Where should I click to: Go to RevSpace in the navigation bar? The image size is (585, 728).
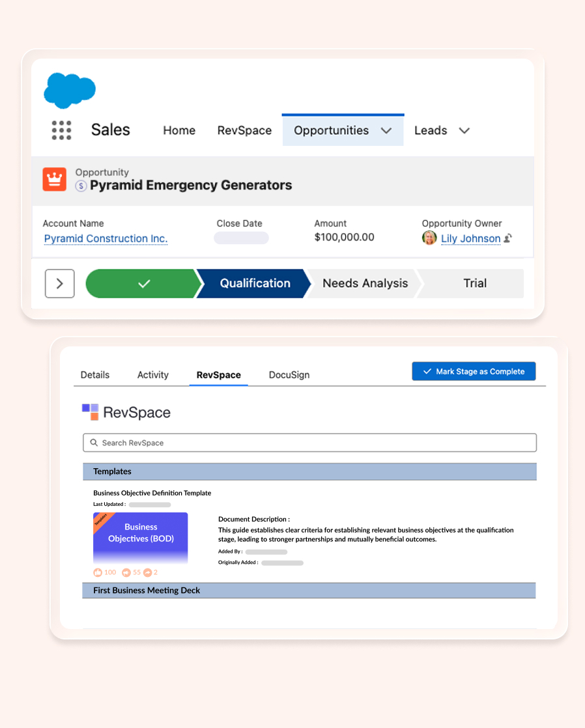[x=244, y=130]
